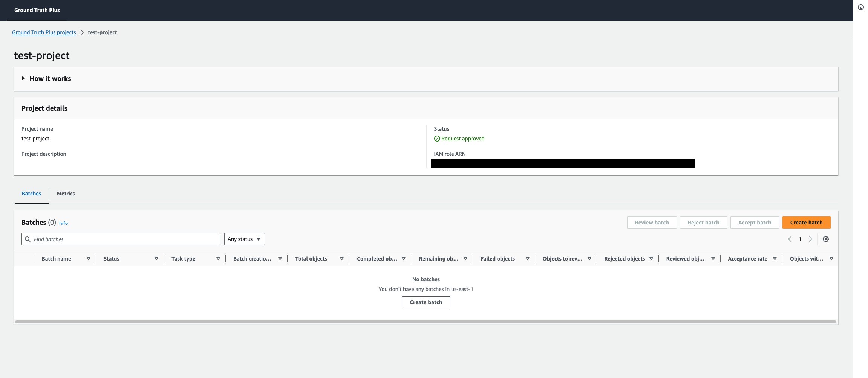Click the No batches message
This screenshot has width=868, height=378.
pyautogui.click(x=426, y=279)
